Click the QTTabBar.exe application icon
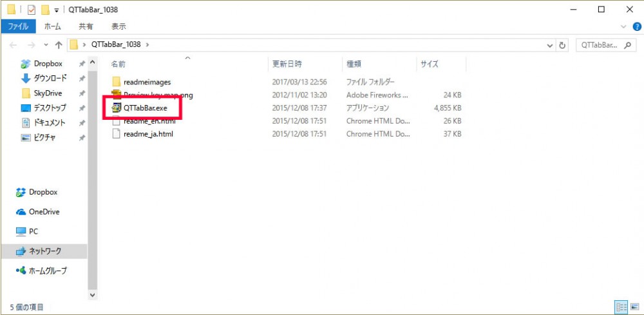Screen dimensions: 644x315 click(x=116, y=108)
